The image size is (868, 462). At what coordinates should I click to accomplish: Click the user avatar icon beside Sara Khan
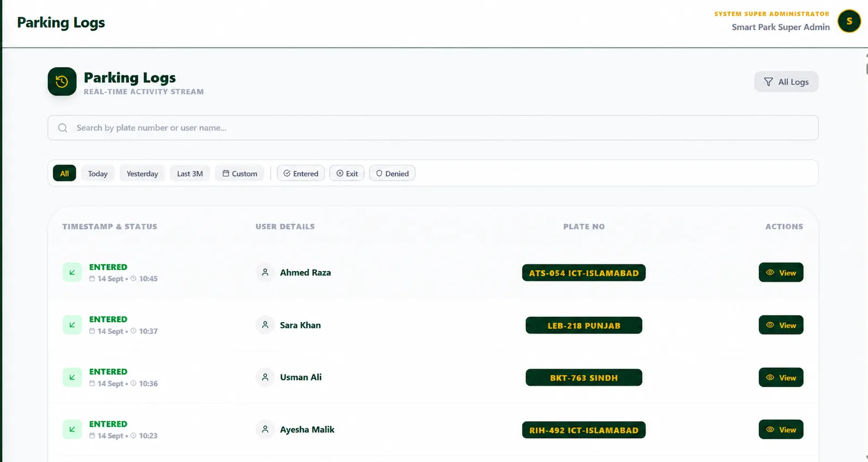[265, 325]
